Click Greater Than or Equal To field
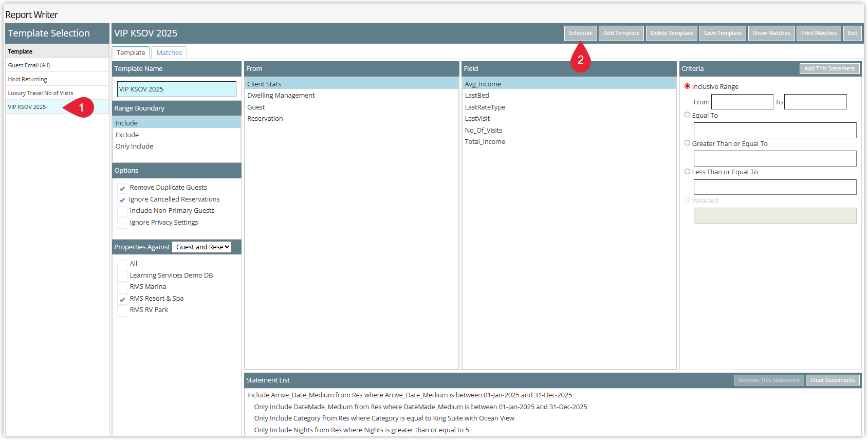 pyautogui.click(x=774, y=158)
